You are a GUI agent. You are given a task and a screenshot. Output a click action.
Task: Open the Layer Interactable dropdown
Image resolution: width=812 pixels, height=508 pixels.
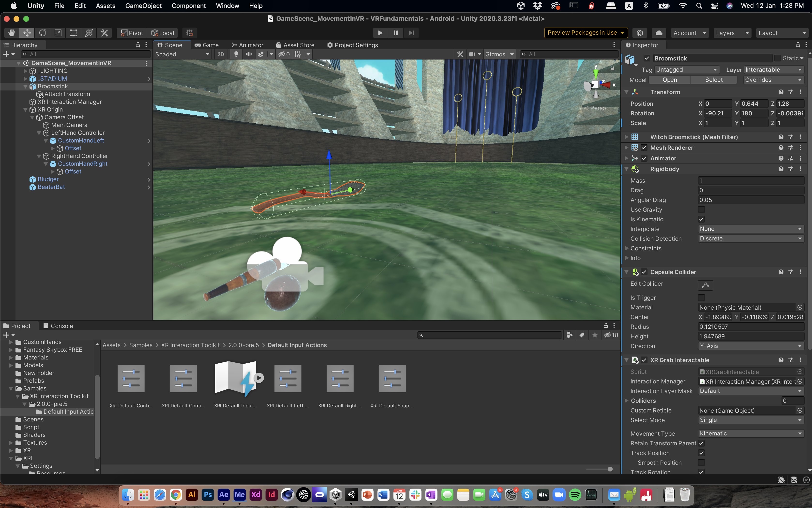click(774, 70)
